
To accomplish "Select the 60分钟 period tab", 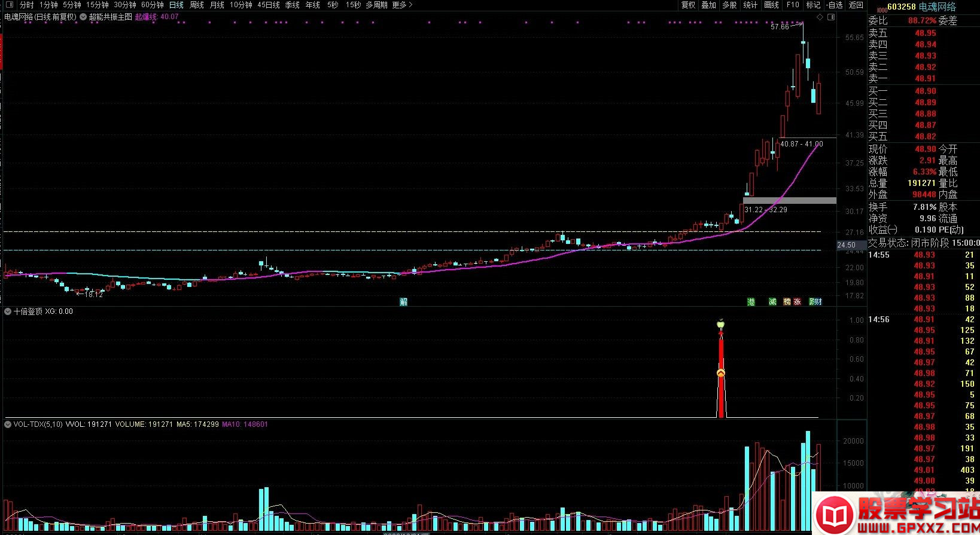I will [x=153, y=5].
